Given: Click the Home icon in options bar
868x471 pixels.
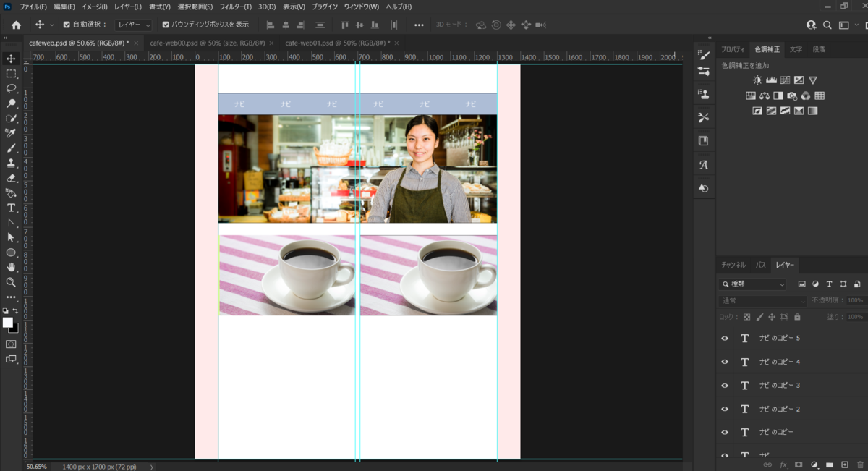Looking at the screenshot, I should click(x=16, y=25).
